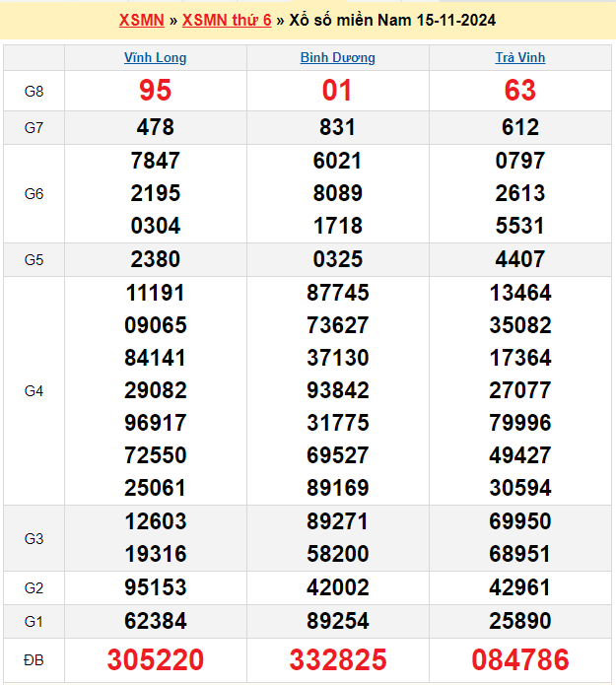Image resolution: width=616 pixels, height=685 pixels.
Task: Click the ĐB special prize label
Action: 34,659
